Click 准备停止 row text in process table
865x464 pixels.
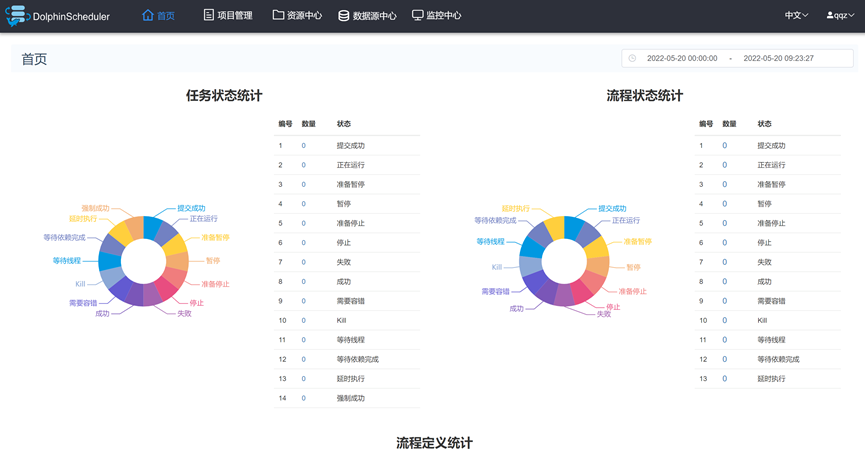coord(771,223)
